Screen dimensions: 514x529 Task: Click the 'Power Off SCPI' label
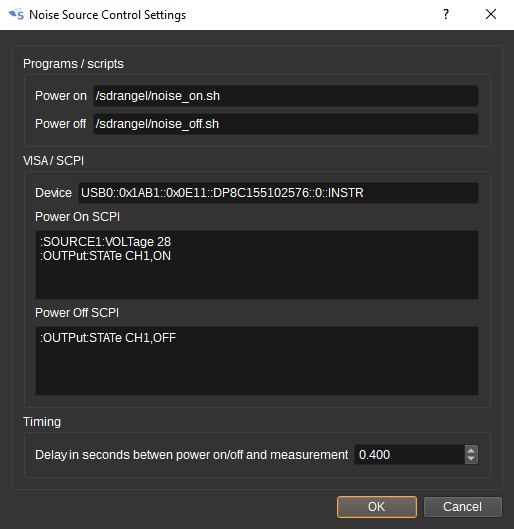coord(77,313)
